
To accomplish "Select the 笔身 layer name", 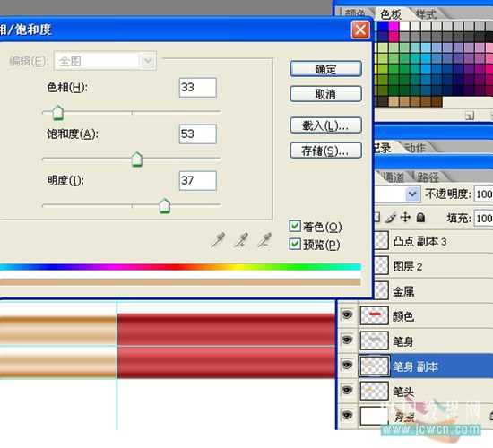I will point(403,341).
